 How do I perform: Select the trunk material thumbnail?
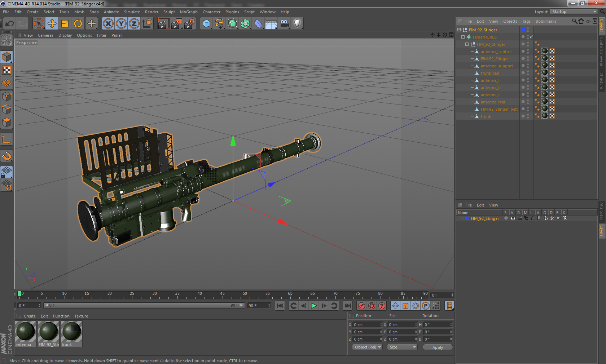(72, 334)
